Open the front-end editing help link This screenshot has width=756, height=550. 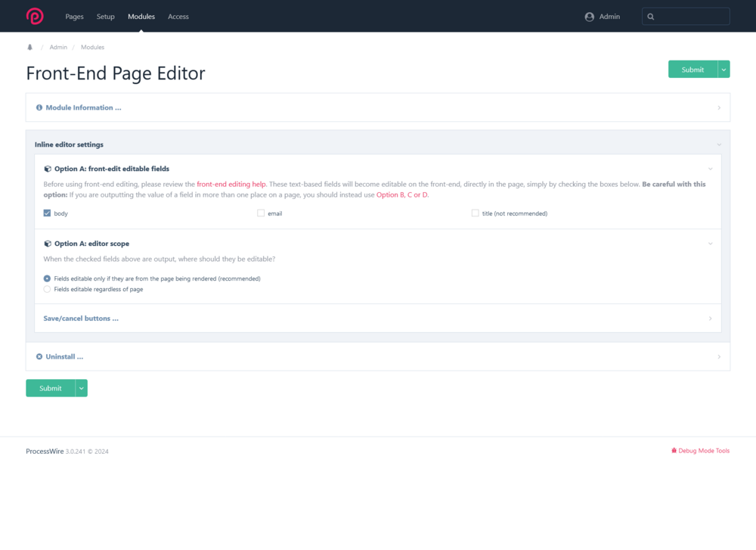click(231, 184)
